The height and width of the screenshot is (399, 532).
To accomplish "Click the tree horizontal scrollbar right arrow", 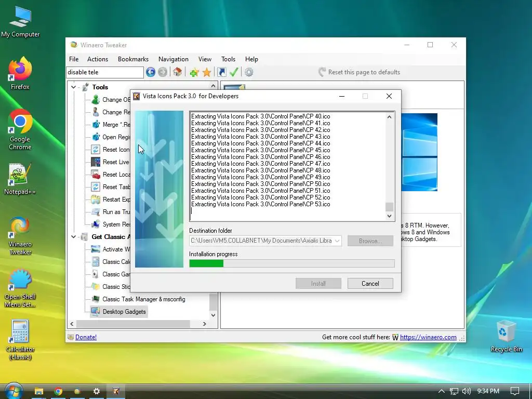I will click(204, 324).
